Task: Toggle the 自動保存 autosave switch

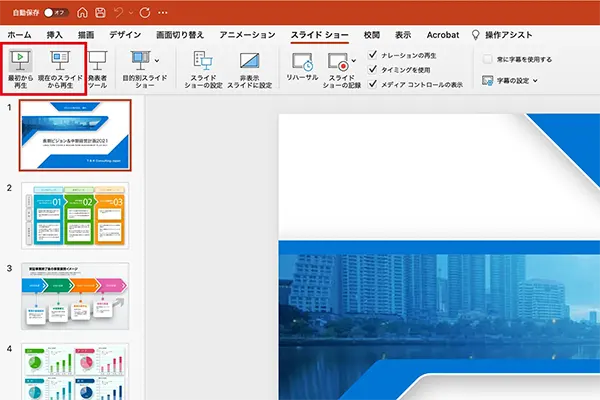Action: [x=56, y=12]
